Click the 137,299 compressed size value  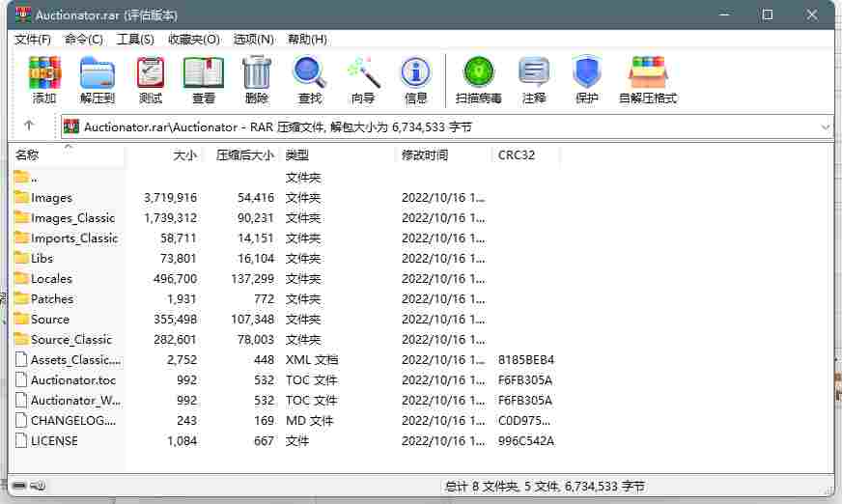pyautogui.click(x=252, y=279)
